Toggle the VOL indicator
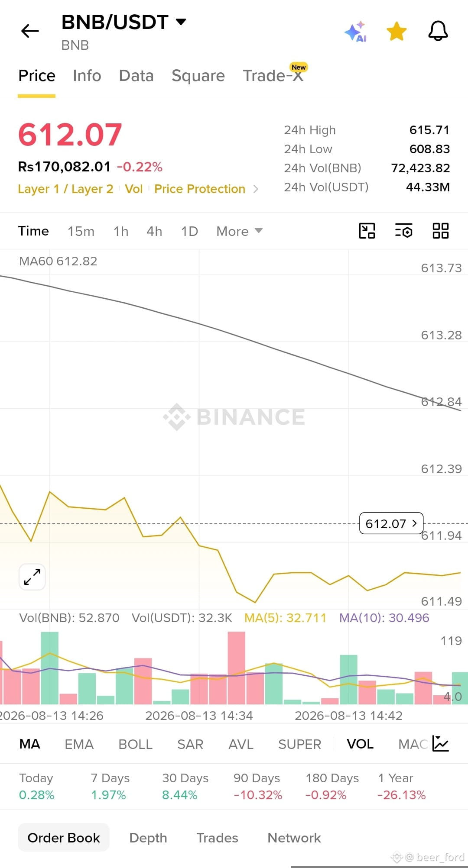Viewport: 468px width, 868px height. point(360,744)
